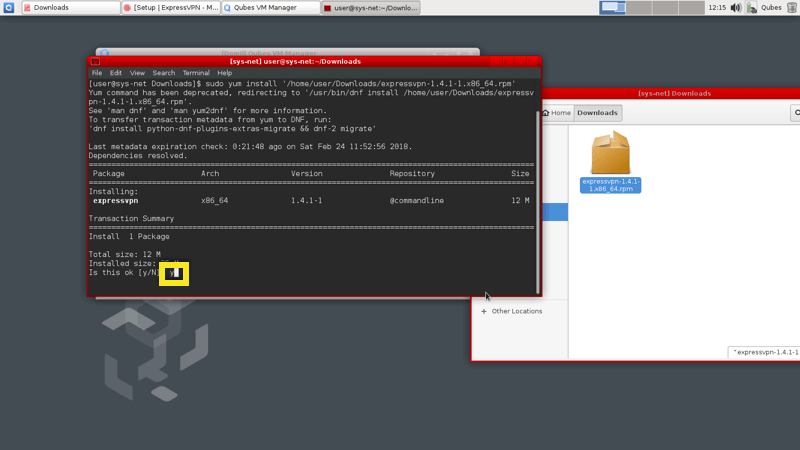Viewport: 800px width, 450px height.
Task: Open the Terminal menu
Action: [x=196, y=73]
